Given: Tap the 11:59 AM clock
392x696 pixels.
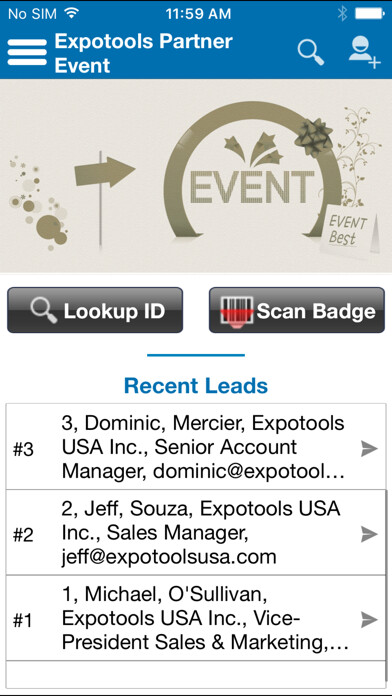Looking at the screenshot, I should [x=198, y=14].
